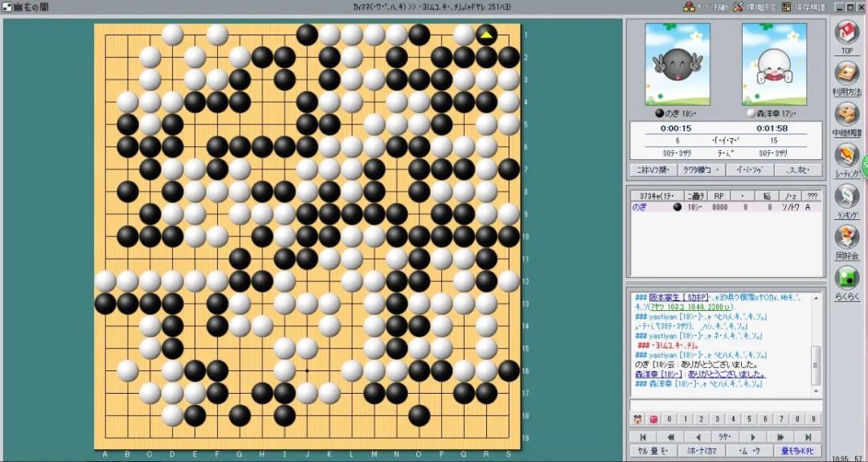Click the white stone at B16
868x462 pixels.
pyautogui.click(x=127, y=370)
